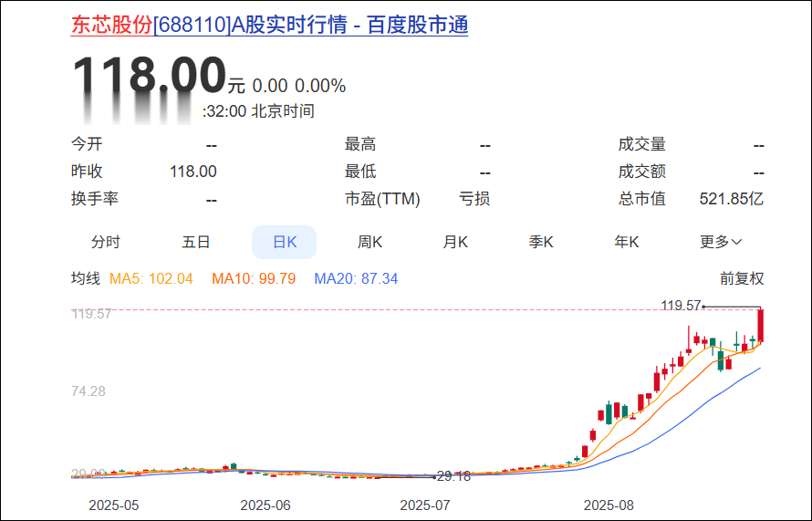The height and width of the screenshot is (521, 812).
Task: Select the 日K chart tab
Action: [x=285, y=242]
